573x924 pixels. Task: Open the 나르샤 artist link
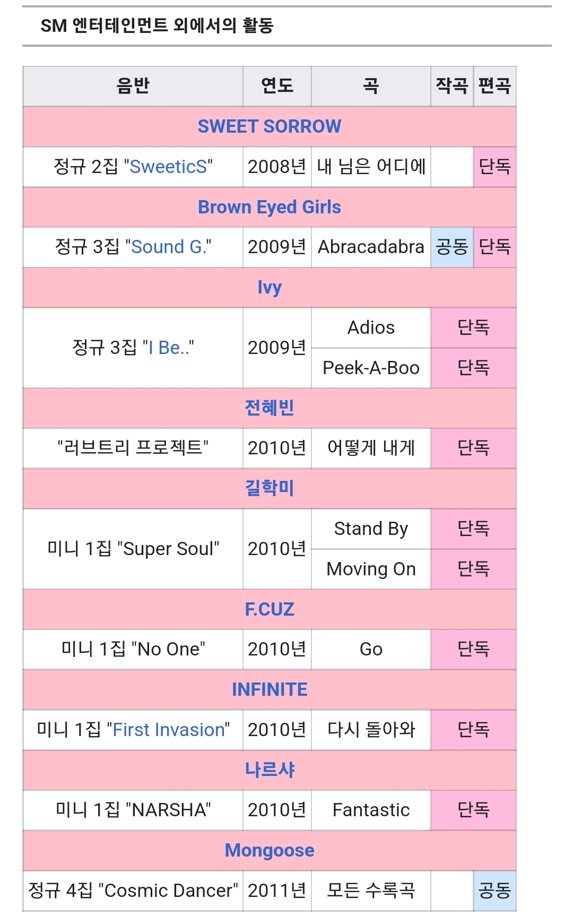point(269,770)
